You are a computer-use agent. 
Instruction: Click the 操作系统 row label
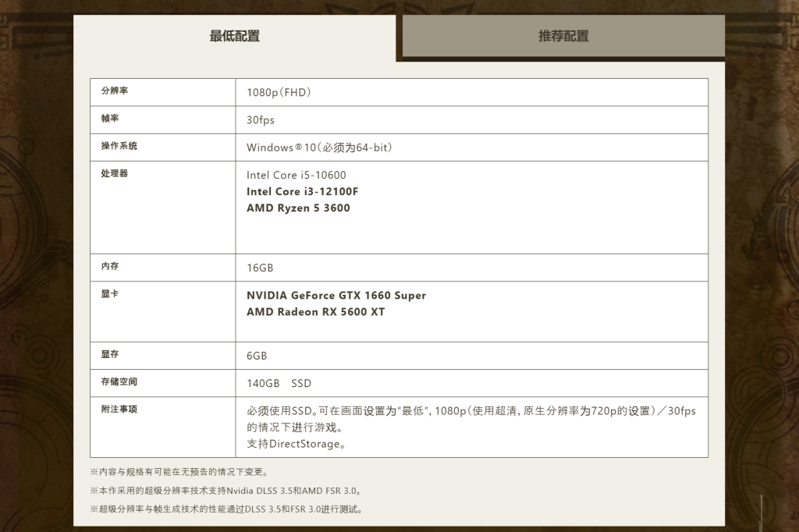[x=119, y=146]
